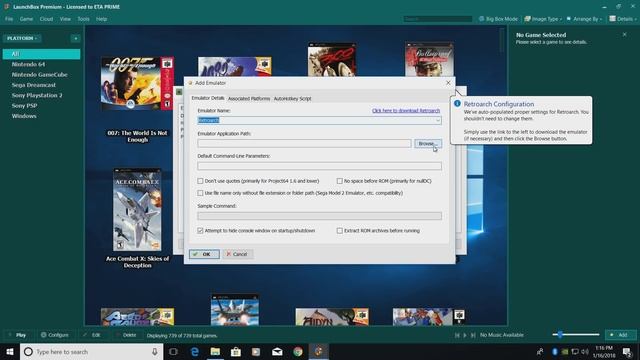Click the Add button in bottom bar
Image resolution: width=640 pixels, height=360 pixels.
click(620, 335)
